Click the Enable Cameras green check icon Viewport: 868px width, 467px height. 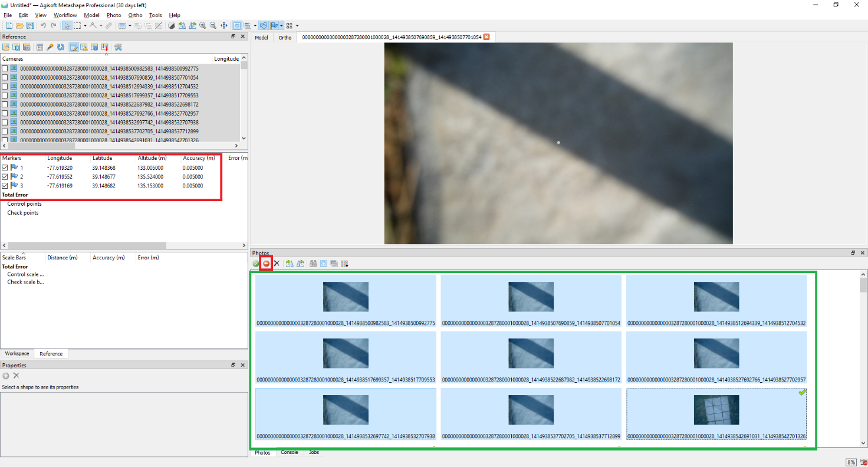pos(255,264)
